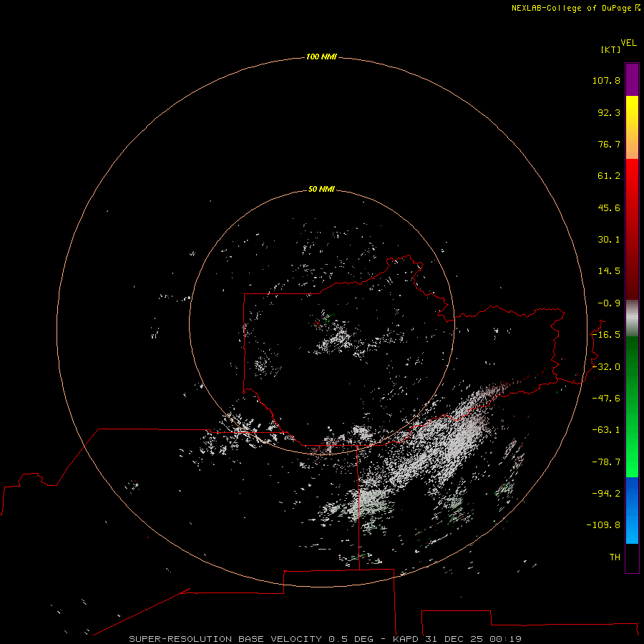Click the red segment of velocity color bar

(x=632, y=229)
